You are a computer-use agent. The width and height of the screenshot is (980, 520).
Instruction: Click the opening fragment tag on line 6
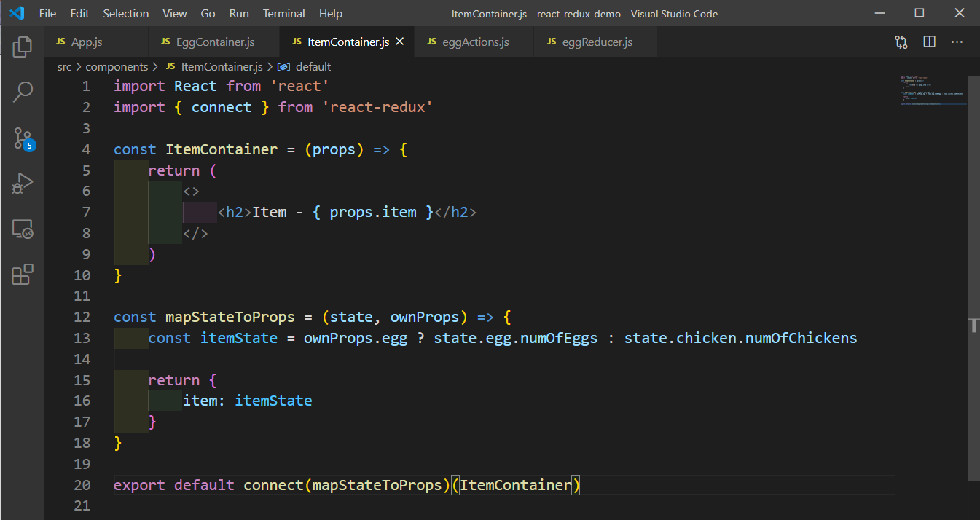point(192,192)
